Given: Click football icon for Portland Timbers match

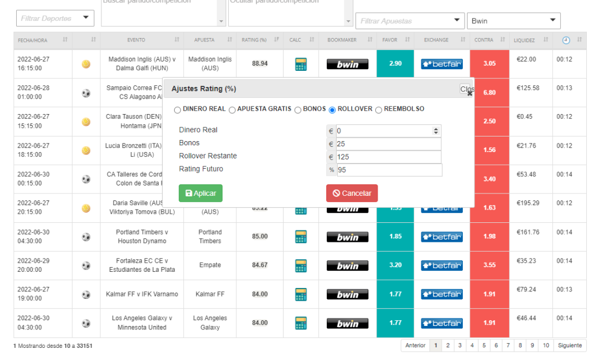Looking at the screenshot, I should (86, 237).
